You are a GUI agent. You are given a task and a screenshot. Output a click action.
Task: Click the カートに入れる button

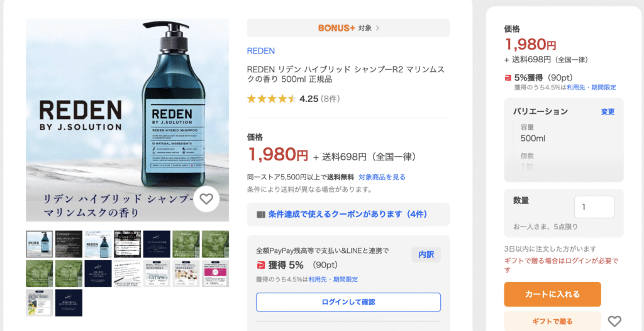[x=552, y=294]
